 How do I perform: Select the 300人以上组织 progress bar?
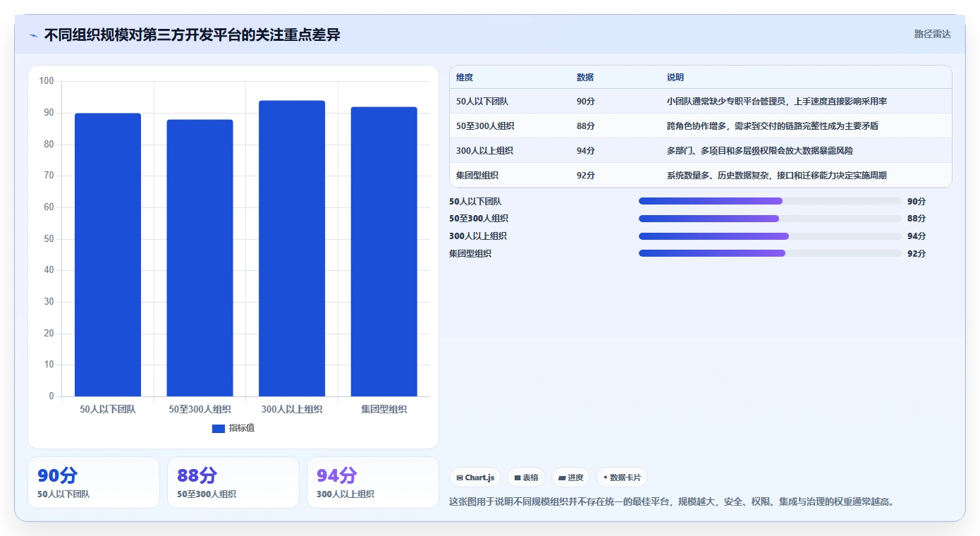770,236
